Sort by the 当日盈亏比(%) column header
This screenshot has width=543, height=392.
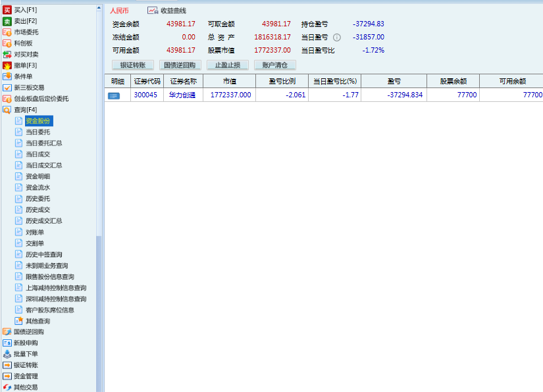point(335,82)
